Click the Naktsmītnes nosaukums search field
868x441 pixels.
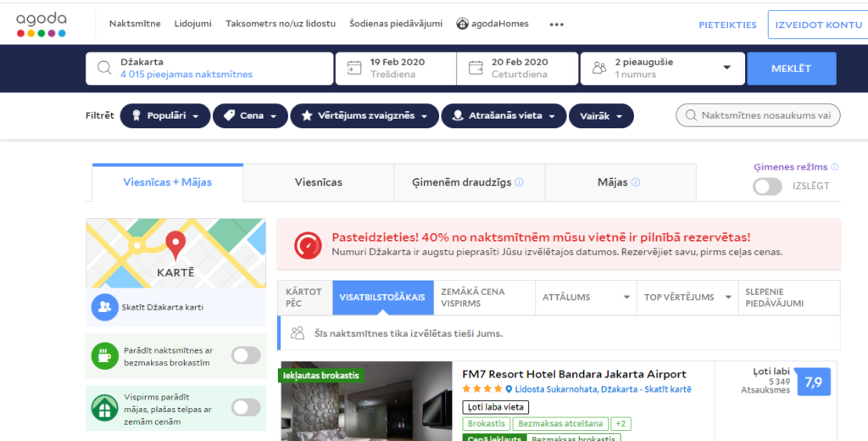(758, 115)
